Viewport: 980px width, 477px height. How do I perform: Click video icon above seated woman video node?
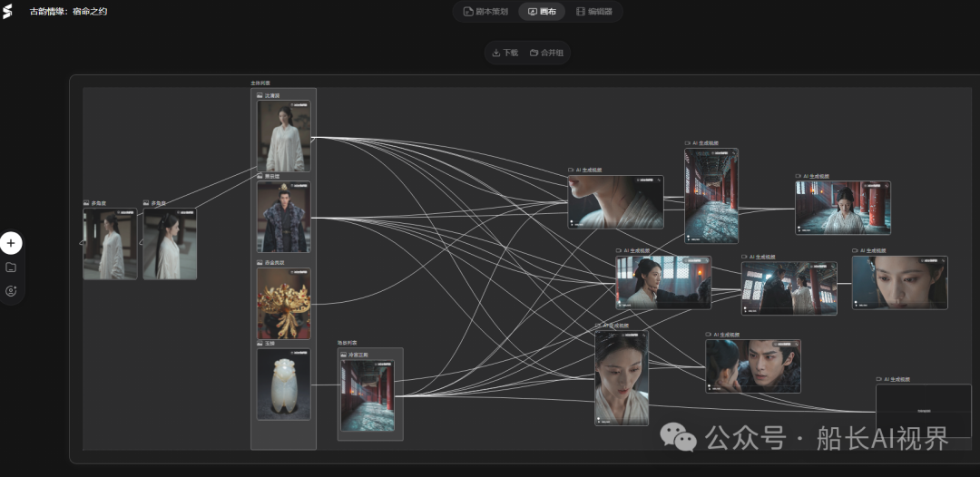(x=799, y=176)
